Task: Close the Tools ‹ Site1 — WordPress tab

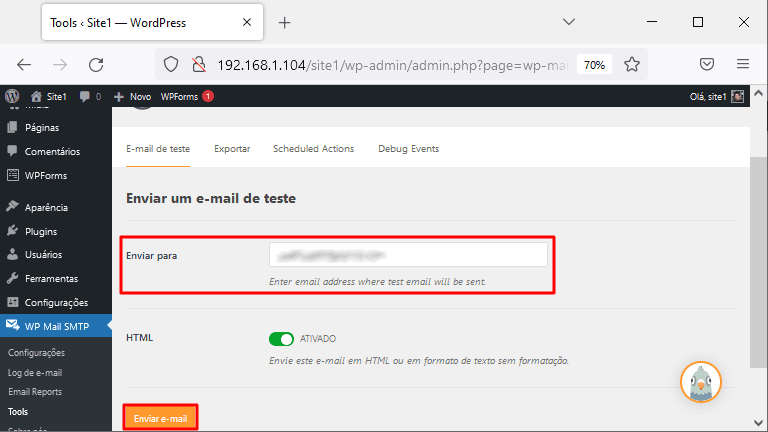Action: pyautogui.click(x=247, y=22)
